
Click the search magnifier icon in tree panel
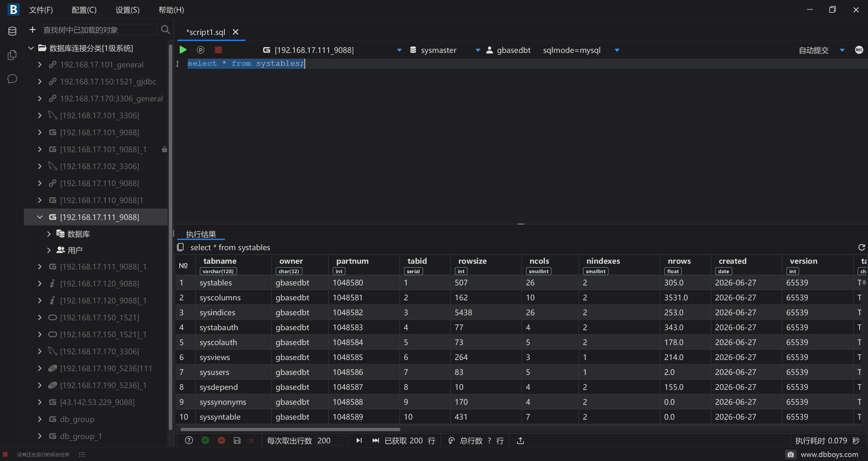(165, 30)
